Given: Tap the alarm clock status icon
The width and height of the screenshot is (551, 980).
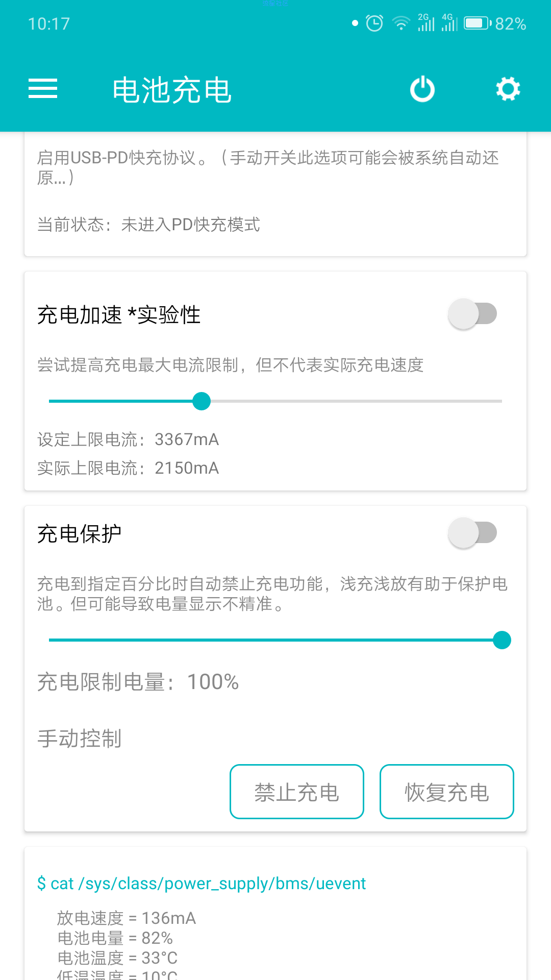Looking at the screenshot, I should point(374,23).
